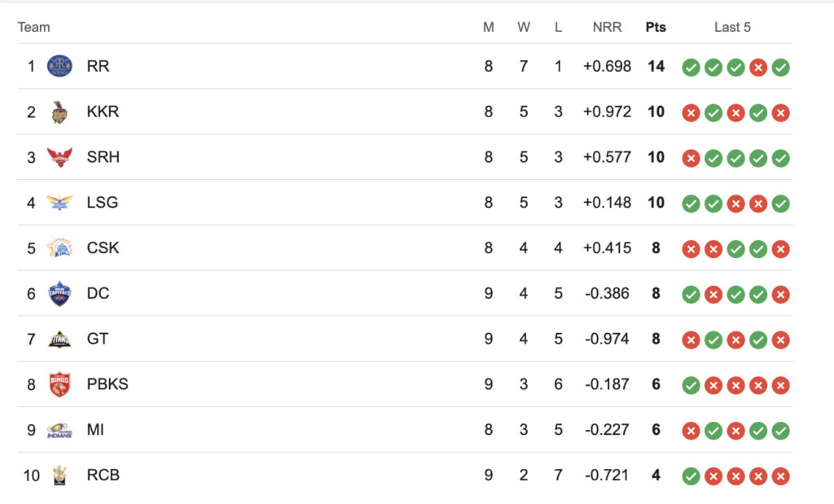Image resolution: width=834 pixels, height=504 pixels.
Task: Select the MI team row name
Action: (x=95, y=430)
